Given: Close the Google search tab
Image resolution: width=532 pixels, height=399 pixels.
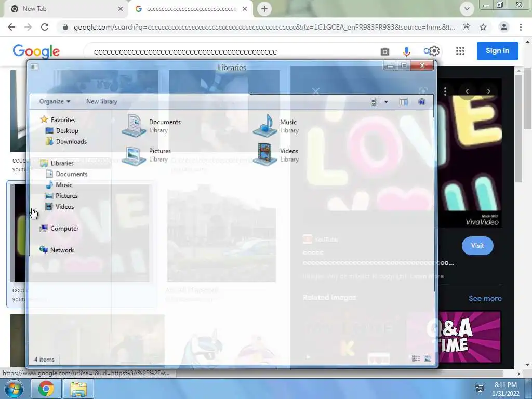Looking at the screenshot, I should (245, 9).
